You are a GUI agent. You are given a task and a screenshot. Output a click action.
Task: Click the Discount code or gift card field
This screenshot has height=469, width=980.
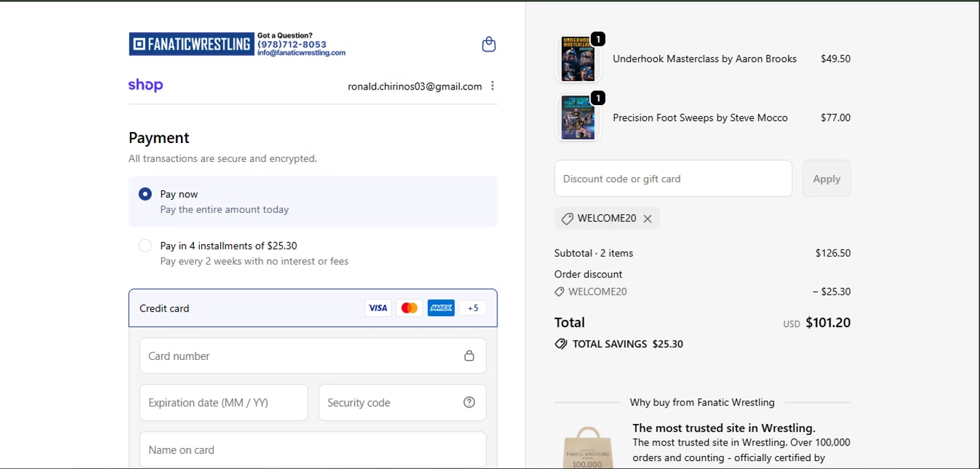[673, 178]
